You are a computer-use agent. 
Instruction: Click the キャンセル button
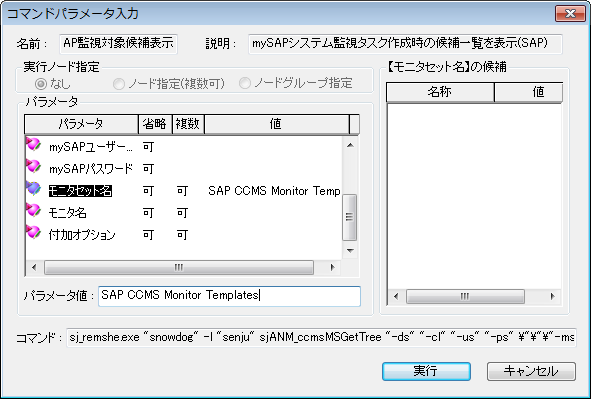[531, 371]
